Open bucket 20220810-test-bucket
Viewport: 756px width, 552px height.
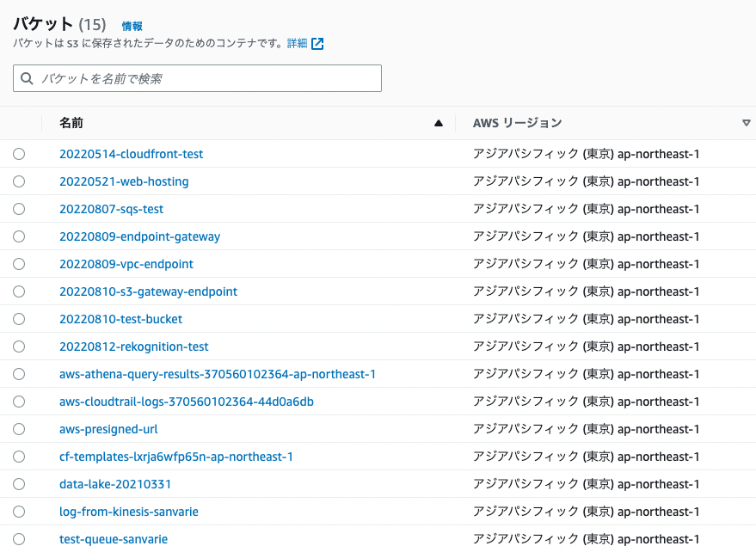click(x=121, y=319)
